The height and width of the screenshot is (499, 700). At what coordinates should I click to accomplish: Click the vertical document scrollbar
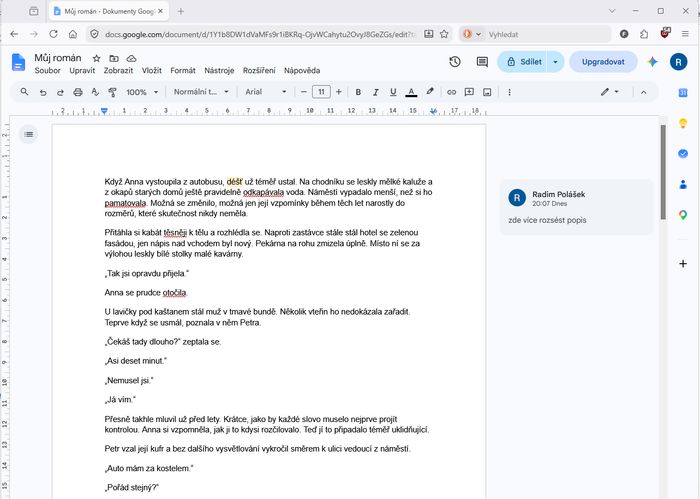tap(663, 172)
